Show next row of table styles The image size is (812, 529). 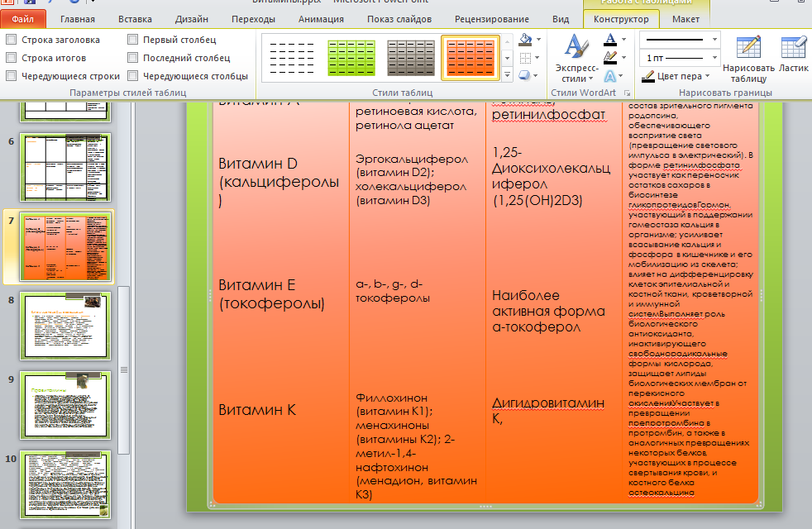tap(508, 58)
